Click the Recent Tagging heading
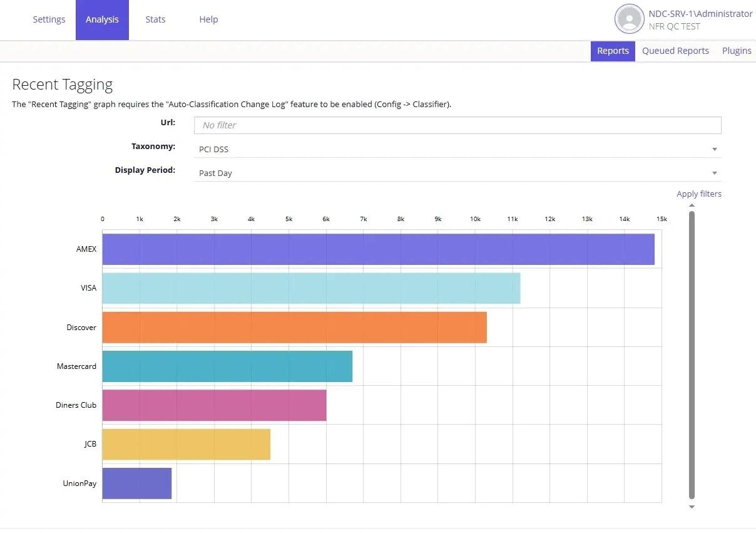 (63, 85)
